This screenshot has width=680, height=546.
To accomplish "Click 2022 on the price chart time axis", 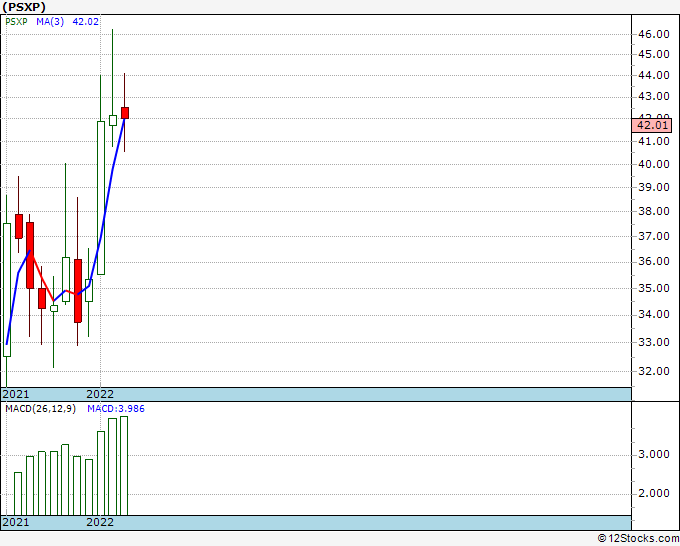I will click(x=100, y=394).
